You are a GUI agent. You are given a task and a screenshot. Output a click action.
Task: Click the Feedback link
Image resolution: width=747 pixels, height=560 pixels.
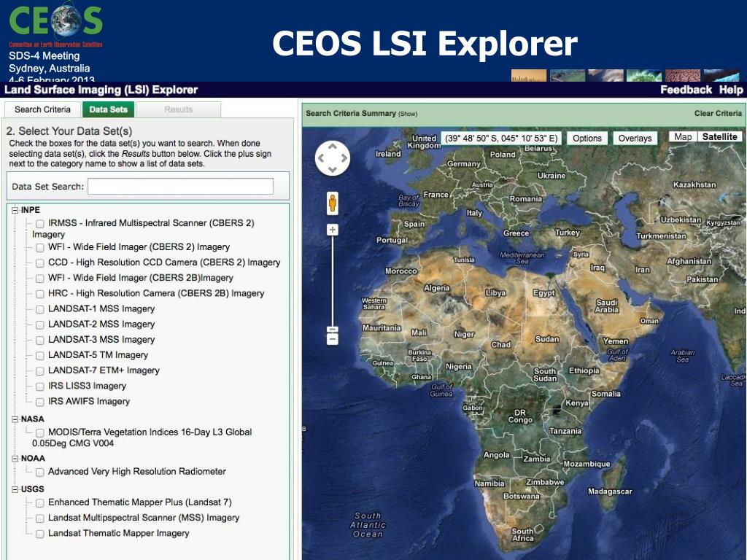click(x=686, y=90)
